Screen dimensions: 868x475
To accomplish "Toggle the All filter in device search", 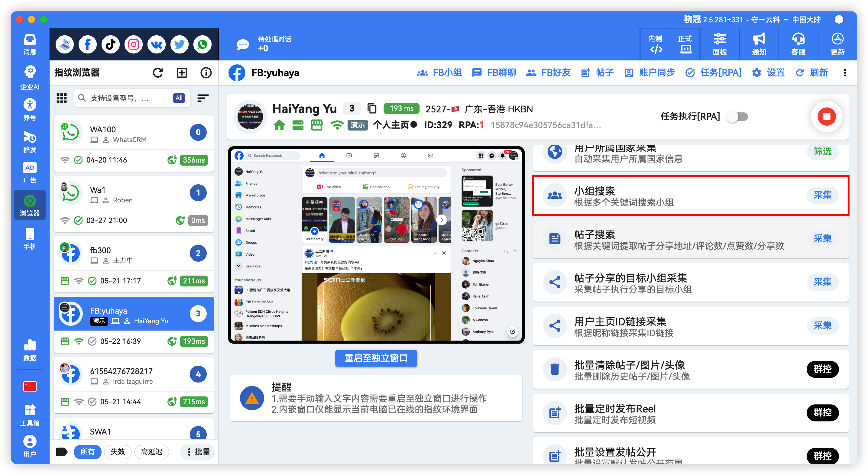I will pos(179,98).
